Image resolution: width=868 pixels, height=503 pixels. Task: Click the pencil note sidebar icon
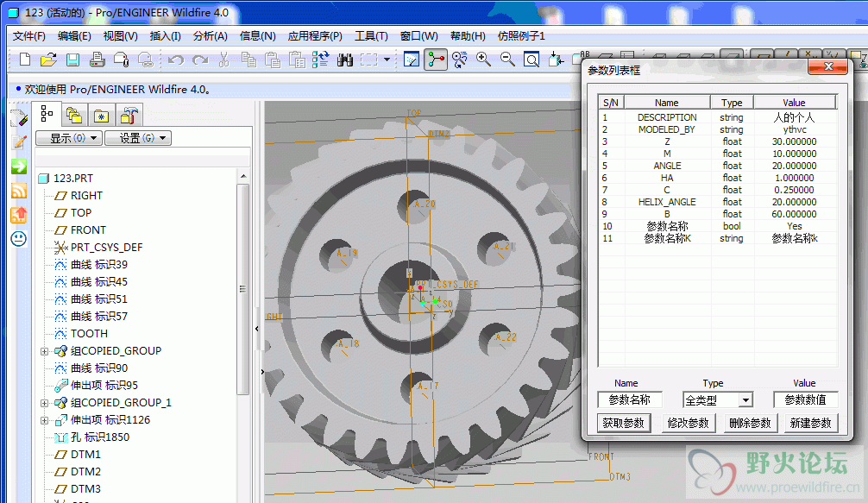(x=19, y=142)
